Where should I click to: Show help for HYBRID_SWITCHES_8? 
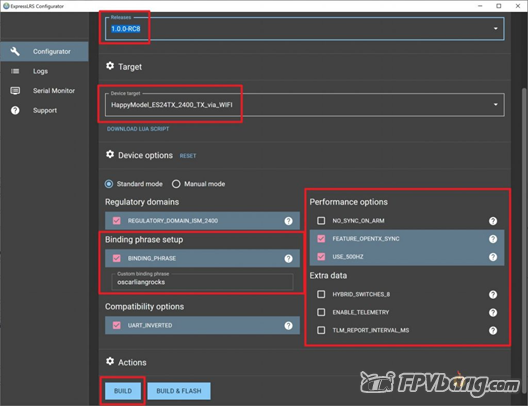(x=493, y=295)
